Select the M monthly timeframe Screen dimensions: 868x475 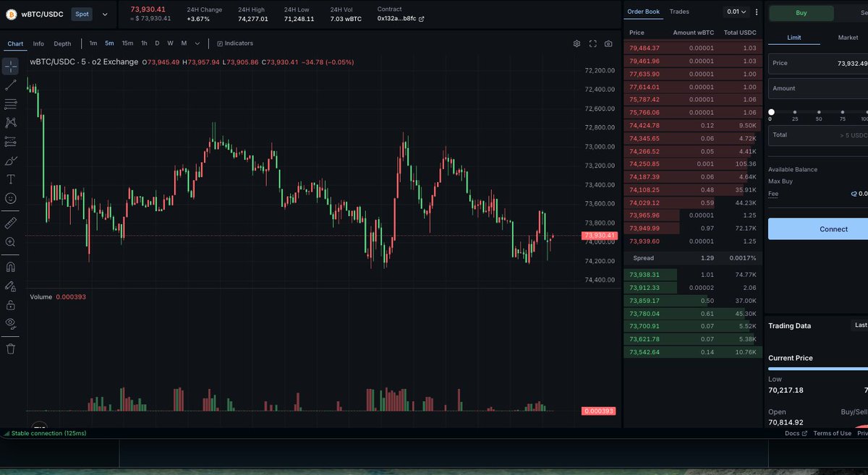coord(184,43)
